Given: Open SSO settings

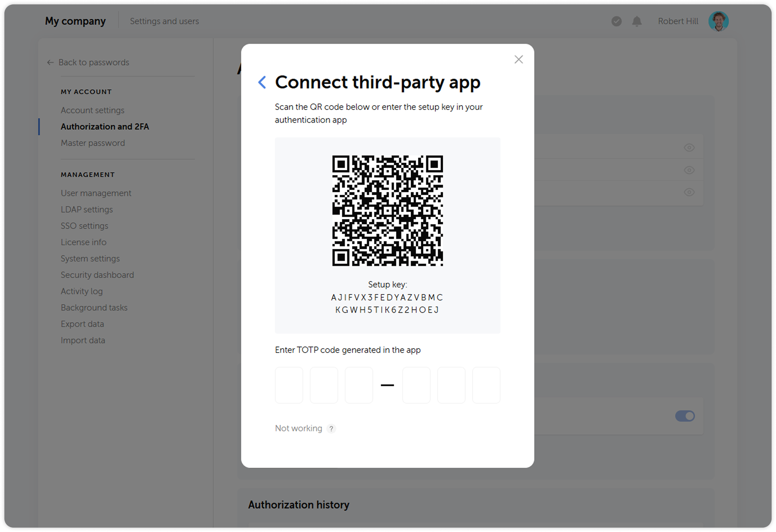Looking at the screenshot, I should [84, 226].
